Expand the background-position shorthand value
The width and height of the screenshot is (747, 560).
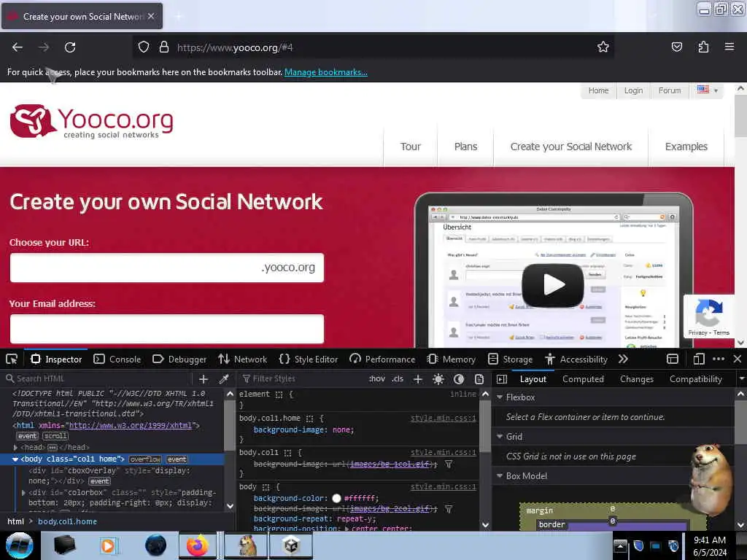pos(347,529)
